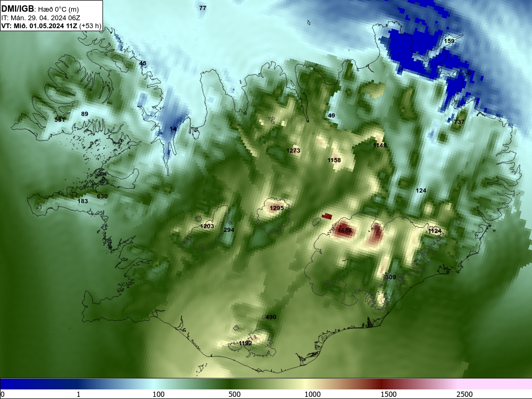Click the small dark red patch west of Vatnajökull
This screenshot has height=399, width=532.
coord(327,216)
